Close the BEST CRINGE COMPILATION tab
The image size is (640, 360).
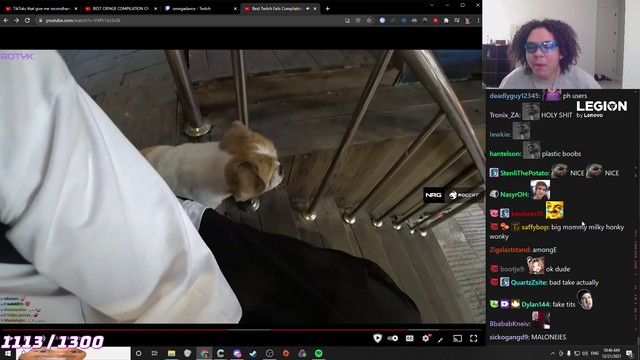(156, 9)
